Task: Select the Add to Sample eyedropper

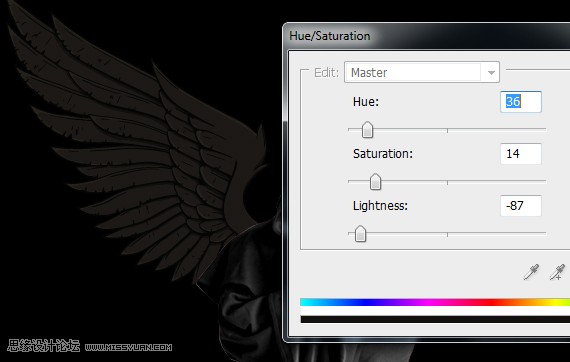Action: point(557,272)
